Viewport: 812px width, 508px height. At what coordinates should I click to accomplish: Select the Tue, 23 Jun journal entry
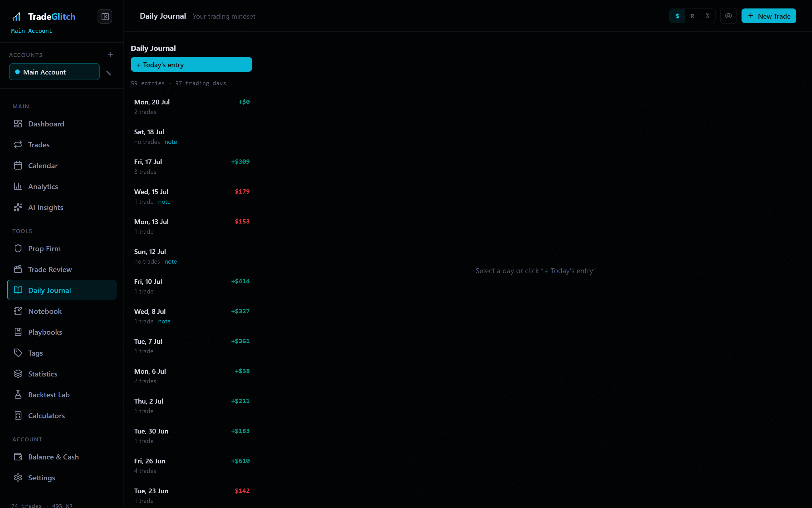pyautogui.click(x=191, y=495)
